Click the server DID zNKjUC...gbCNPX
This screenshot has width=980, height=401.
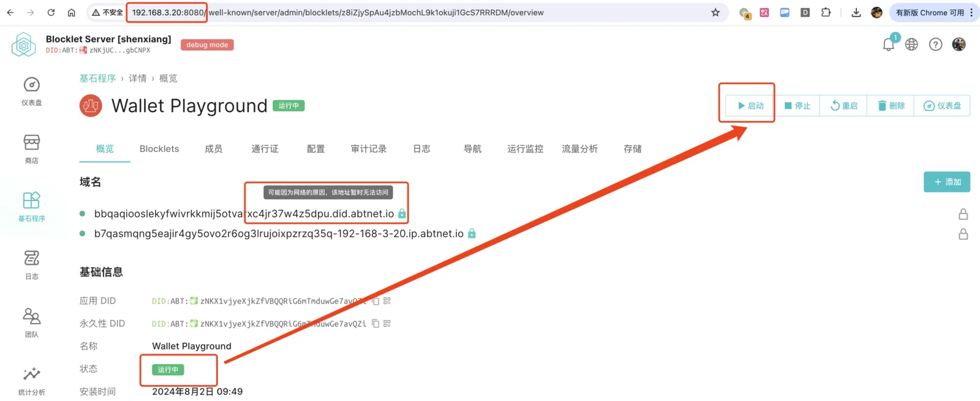coord(119,50)
